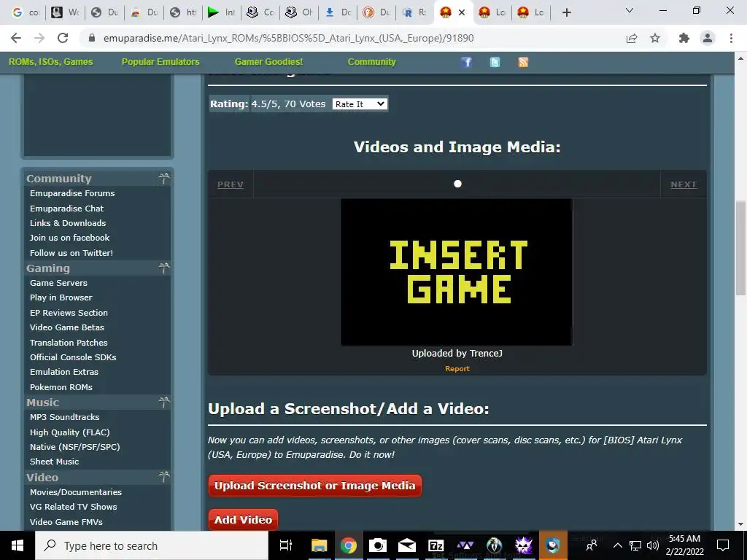Open the Video Game Betas link

66,327
